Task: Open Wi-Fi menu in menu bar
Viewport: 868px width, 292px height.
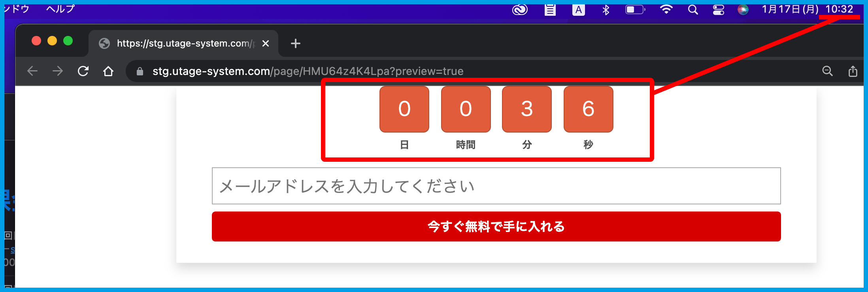Action: coord(666,9)
